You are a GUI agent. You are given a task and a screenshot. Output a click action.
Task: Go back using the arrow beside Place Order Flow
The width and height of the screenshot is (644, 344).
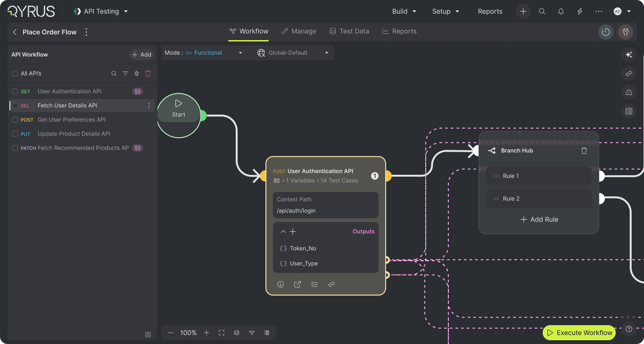tap(15, 32)
